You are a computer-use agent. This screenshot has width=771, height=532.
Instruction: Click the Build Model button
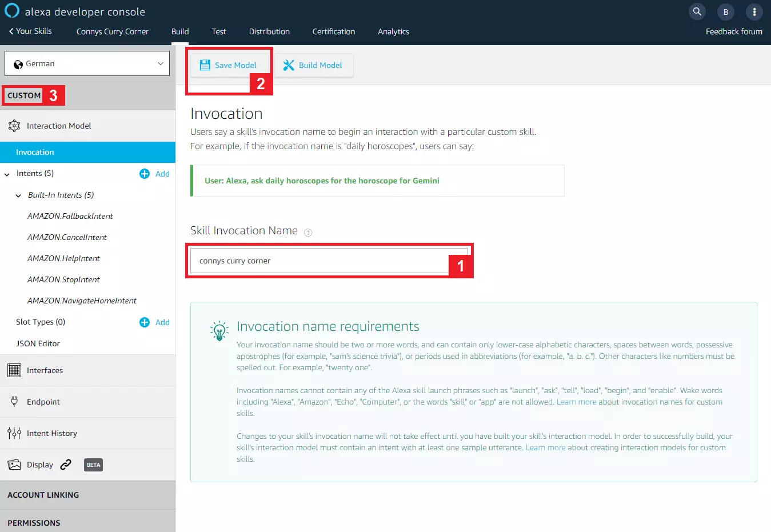point(313,65)
